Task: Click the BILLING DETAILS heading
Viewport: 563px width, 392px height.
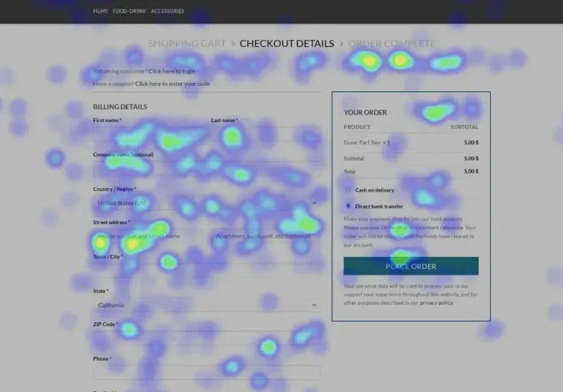Action: tap(120, 107)
